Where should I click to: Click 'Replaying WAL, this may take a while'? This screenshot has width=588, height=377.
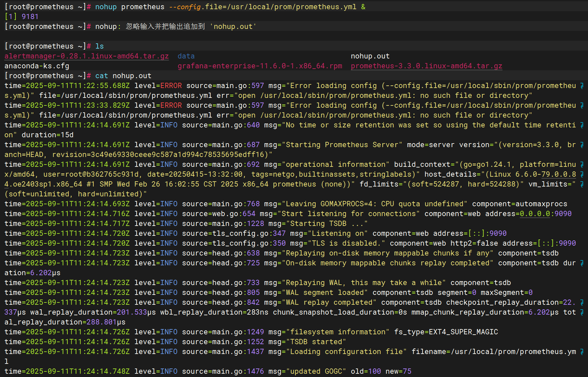tap(364, 283)
